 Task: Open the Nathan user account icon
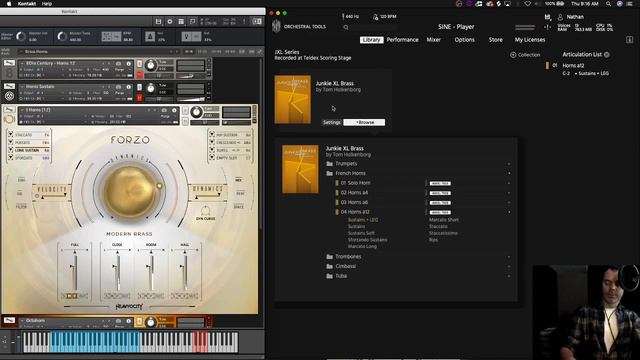click(560, 17)
